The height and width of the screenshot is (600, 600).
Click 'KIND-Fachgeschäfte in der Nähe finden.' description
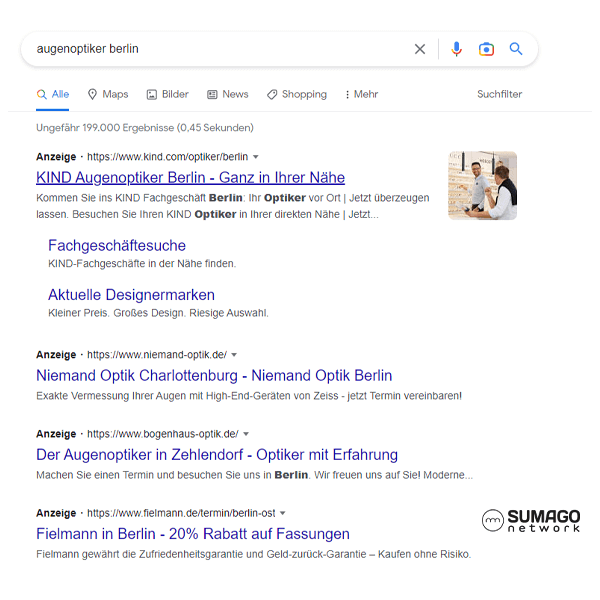click(142, 264)
